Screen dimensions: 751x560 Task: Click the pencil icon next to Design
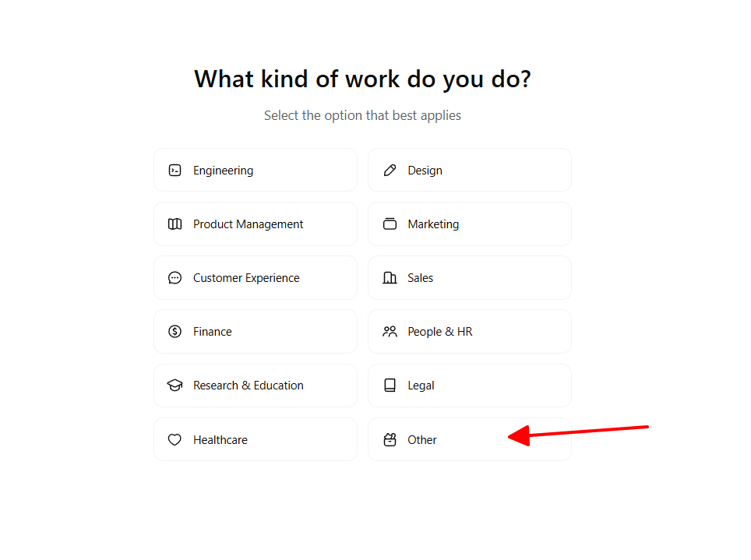click(x=390, y=171)
